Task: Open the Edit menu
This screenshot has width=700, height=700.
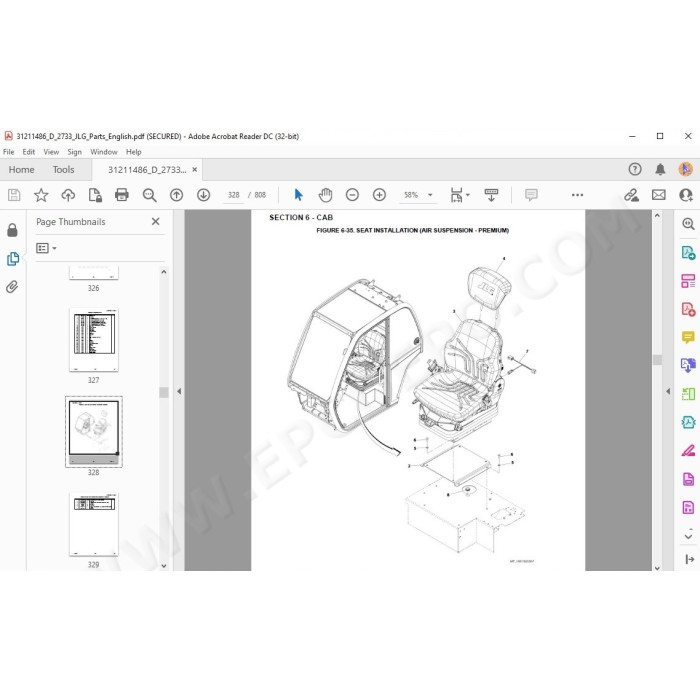Action: 29,152
